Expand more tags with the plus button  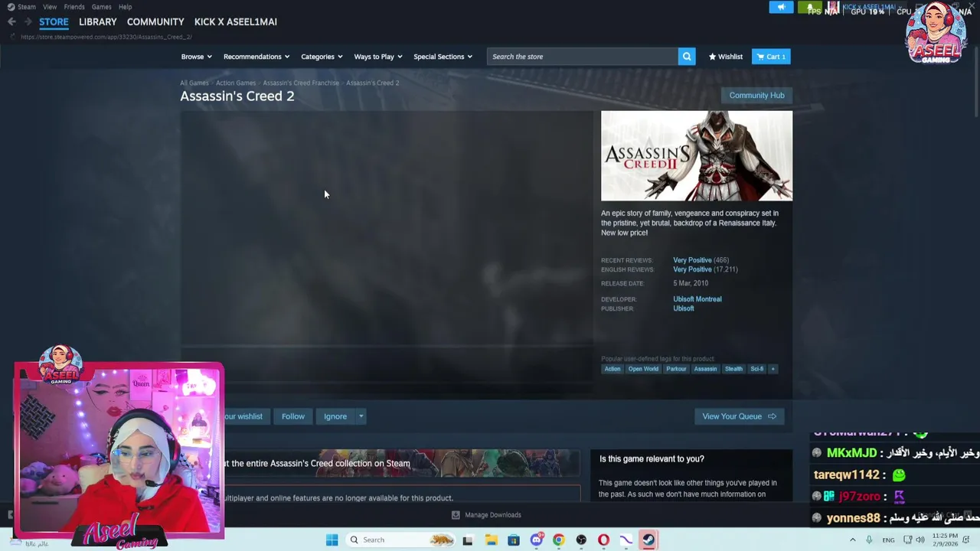click(773, 369)
